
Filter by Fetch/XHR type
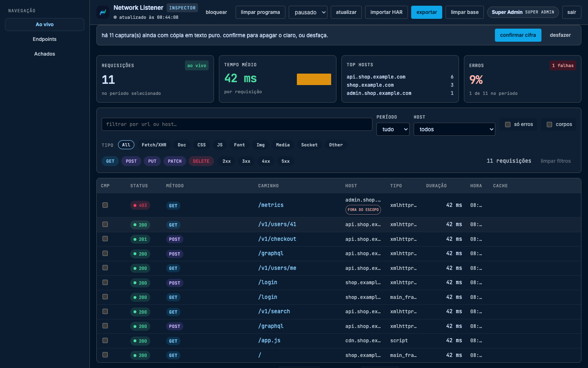click(x=154, y=145)
